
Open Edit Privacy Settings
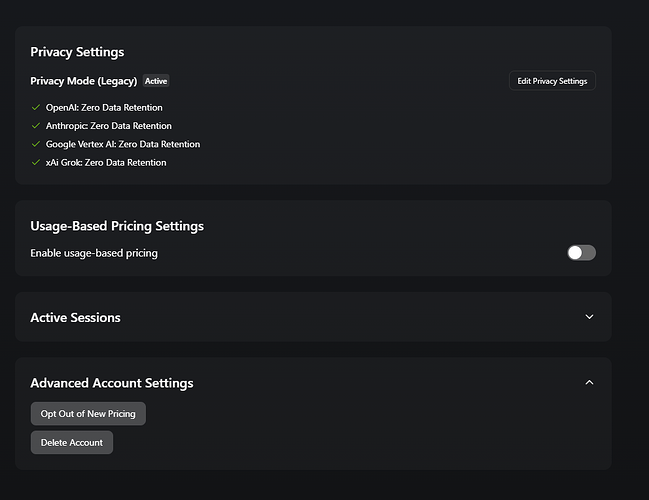(x=552, y=80)
